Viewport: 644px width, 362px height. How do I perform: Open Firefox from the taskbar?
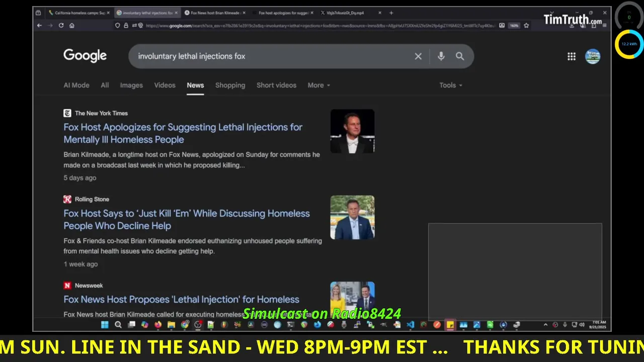pyautogui.click(x=158, y=325)
